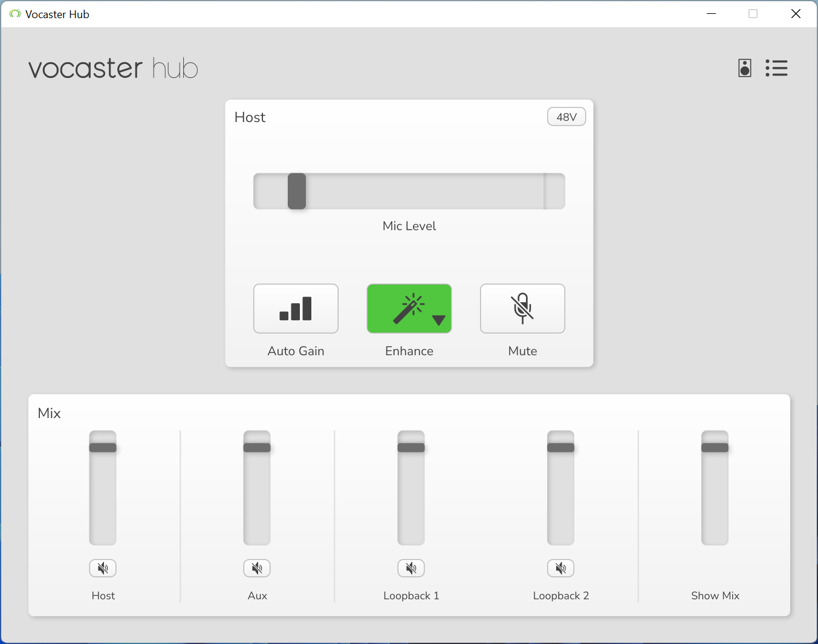Click the Aux label

tap(258, 596)
